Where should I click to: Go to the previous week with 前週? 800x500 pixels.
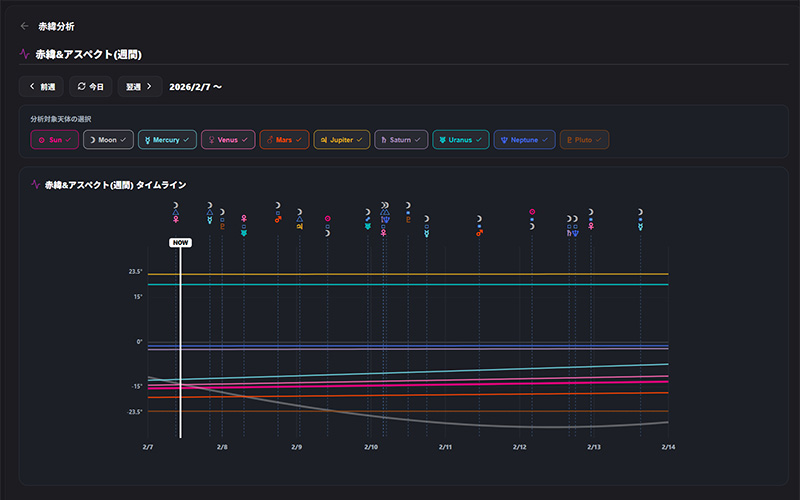click(41, 87)
